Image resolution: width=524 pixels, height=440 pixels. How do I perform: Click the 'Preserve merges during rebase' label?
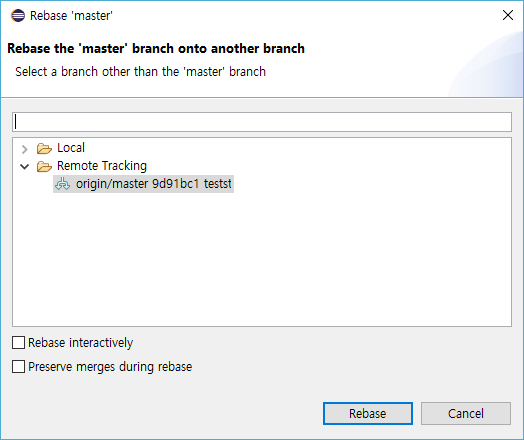click(110, 367)
